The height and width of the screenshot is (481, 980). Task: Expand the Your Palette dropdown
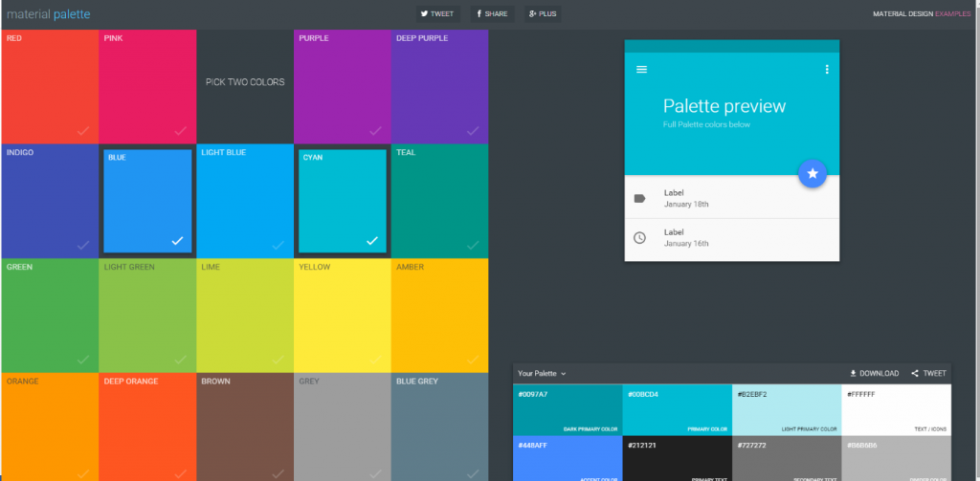542,374
